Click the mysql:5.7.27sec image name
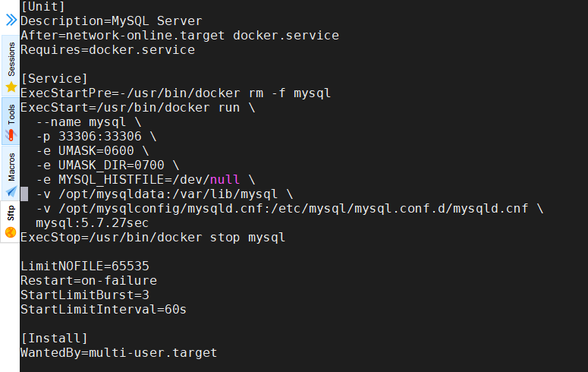Viewport: 588px width, 372px height. [x=93, y=223]
